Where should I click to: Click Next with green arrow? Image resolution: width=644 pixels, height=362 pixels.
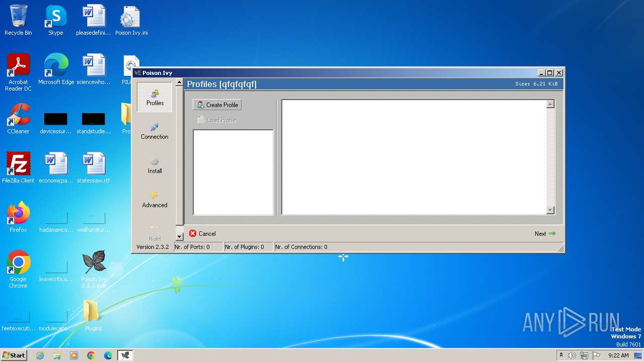[x=545, y=233]
